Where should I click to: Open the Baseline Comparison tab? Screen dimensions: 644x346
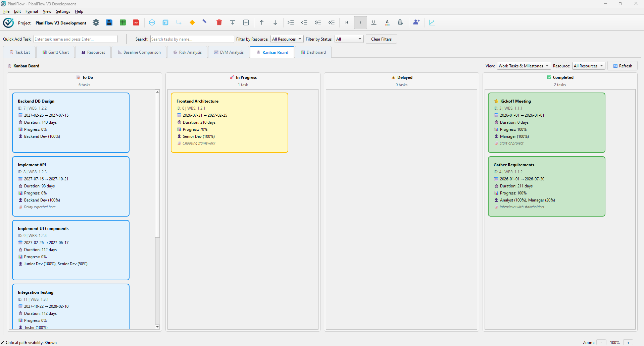[139, 52]
